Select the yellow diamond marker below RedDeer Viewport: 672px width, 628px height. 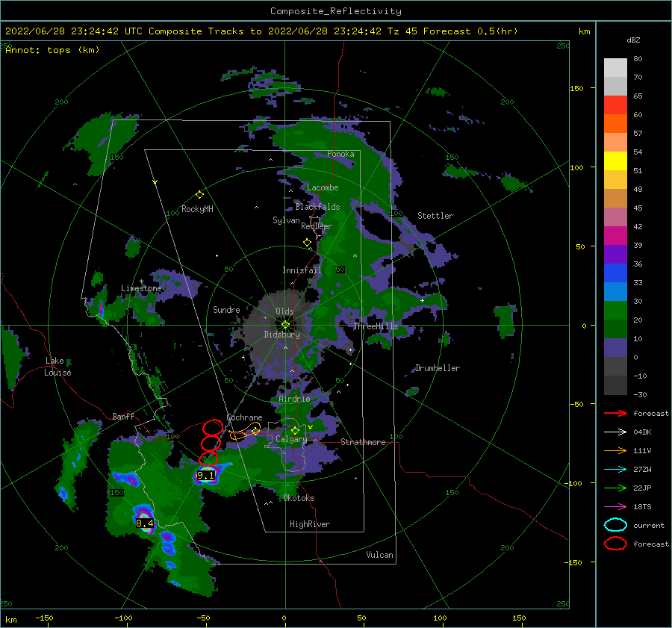[x=307, y=243]
